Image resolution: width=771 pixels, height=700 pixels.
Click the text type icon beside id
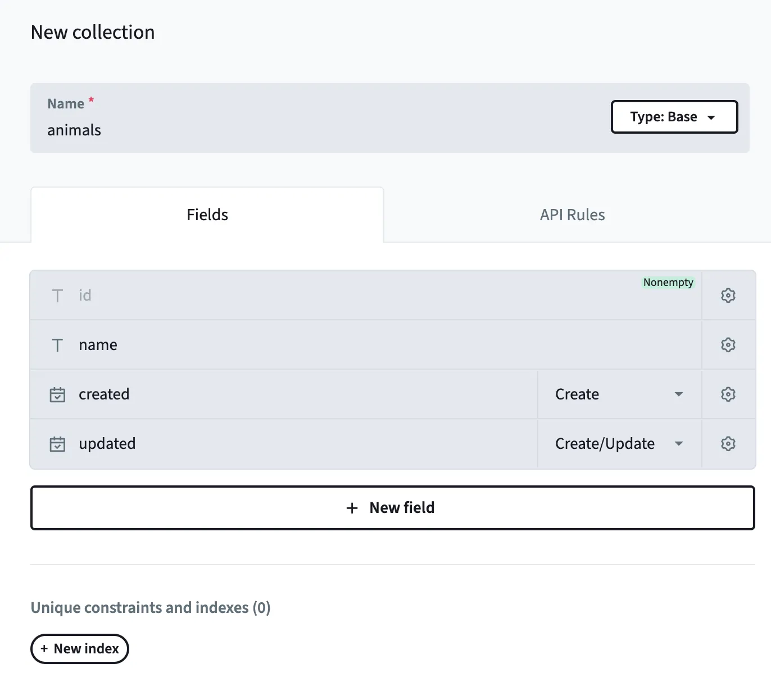57,296
